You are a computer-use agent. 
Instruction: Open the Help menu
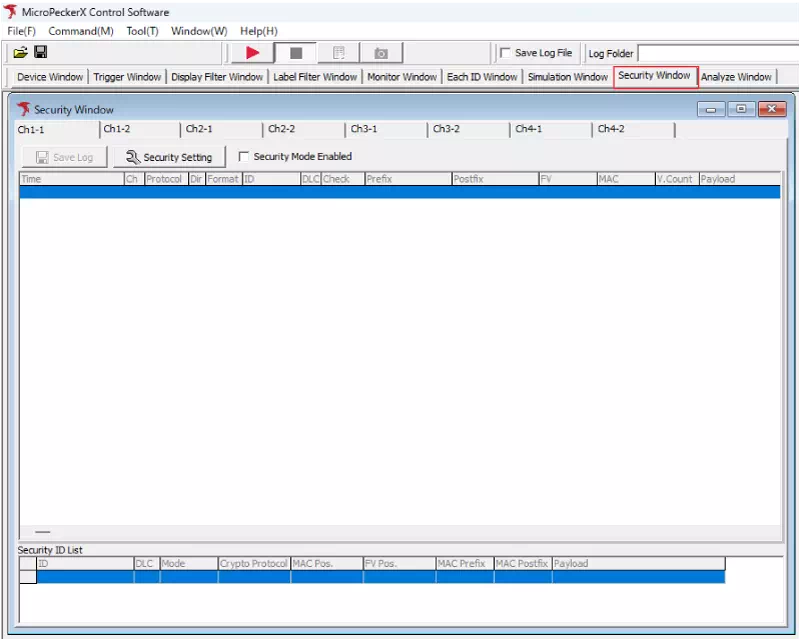point(258,31)
